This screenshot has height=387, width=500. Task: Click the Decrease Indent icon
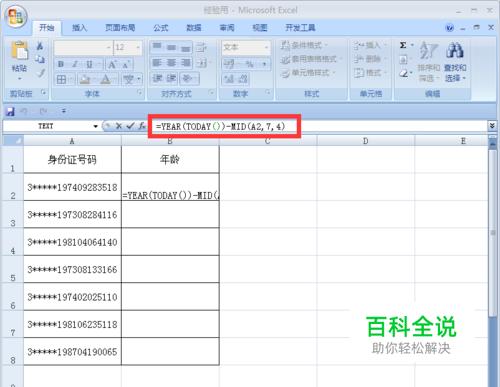coord(157,79)
